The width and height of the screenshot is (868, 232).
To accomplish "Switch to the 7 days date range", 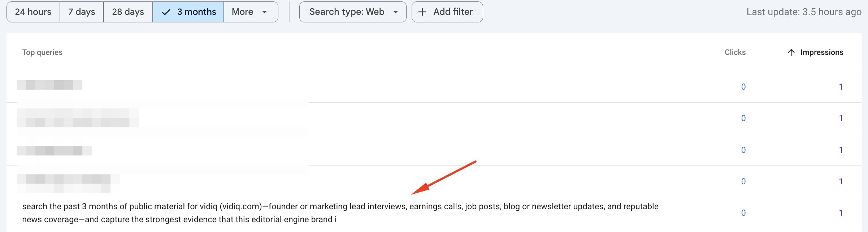I will point(82,12).
